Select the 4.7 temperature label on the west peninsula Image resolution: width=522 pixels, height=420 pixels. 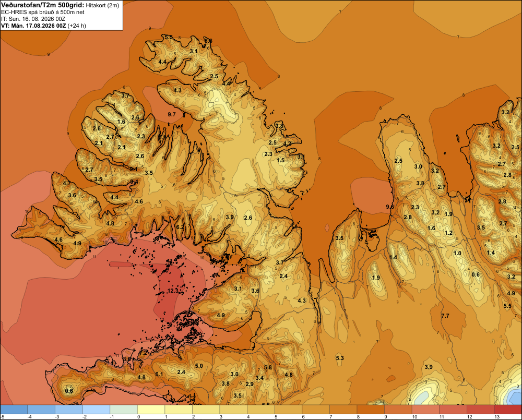tap(67, 183)
